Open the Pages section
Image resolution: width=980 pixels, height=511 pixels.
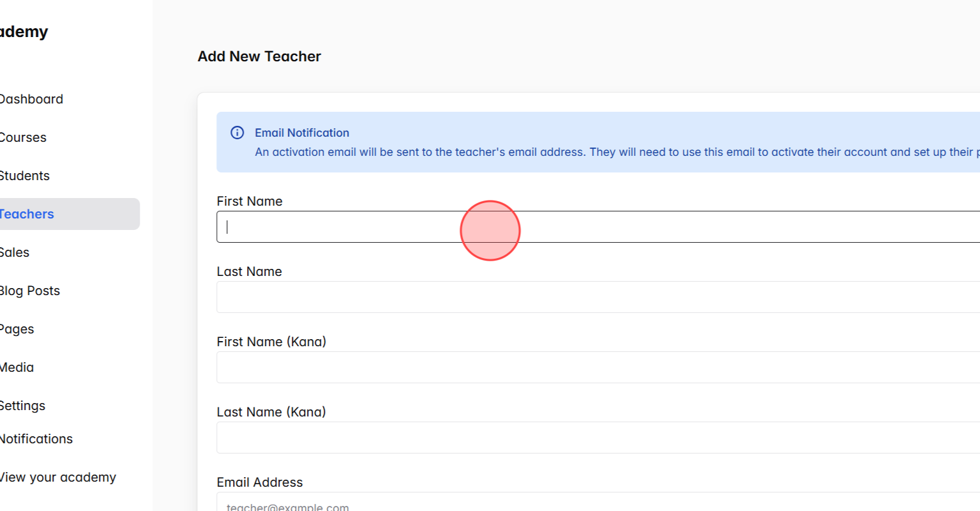17,329
